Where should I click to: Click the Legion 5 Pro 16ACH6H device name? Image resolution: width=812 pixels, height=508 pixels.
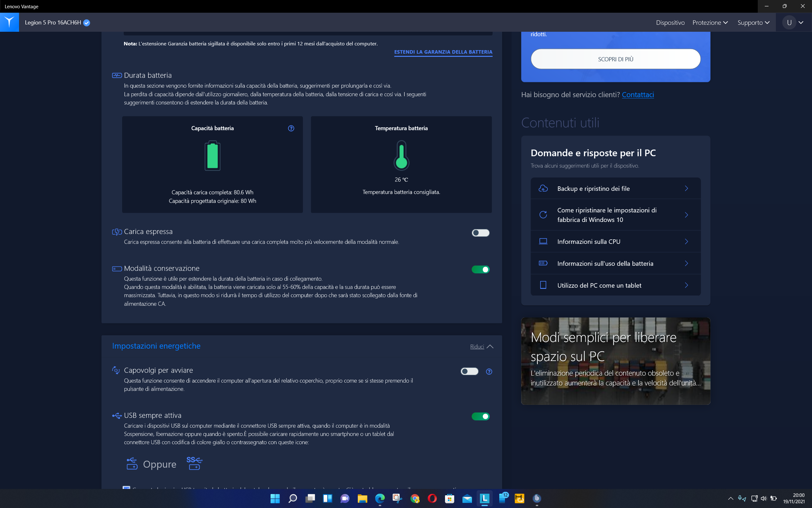point(53,23)
